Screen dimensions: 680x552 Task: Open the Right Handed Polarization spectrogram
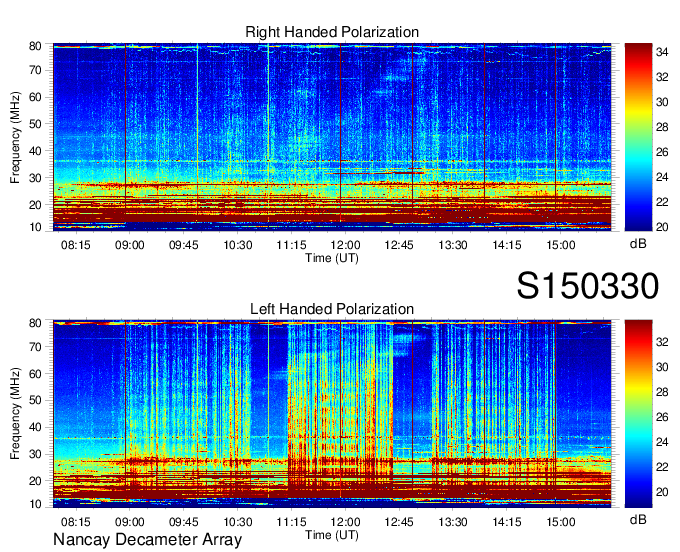332,137
